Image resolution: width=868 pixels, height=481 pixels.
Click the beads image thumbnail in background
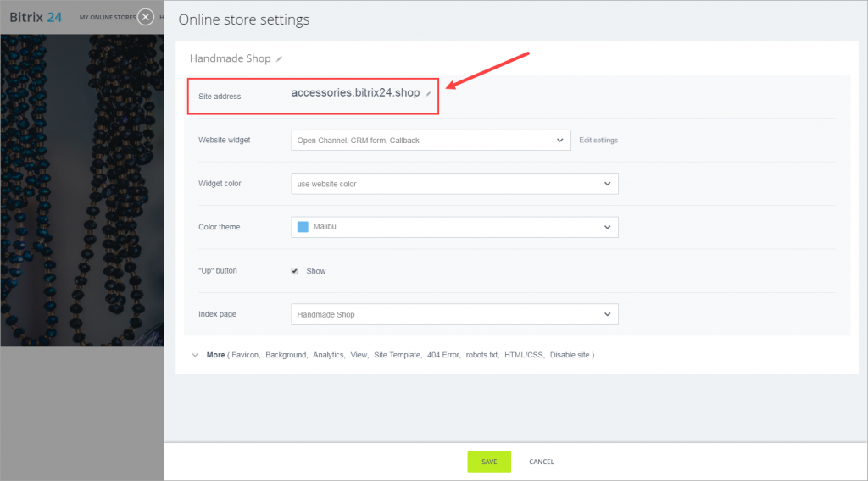coord(82,191)
